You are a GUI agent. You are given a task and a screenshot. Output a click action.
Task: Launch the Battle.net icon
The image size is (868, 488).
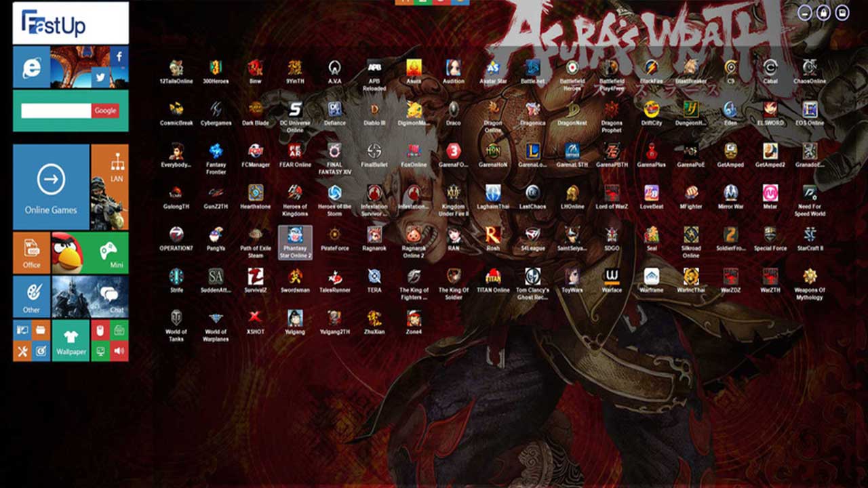pos(532,68)
